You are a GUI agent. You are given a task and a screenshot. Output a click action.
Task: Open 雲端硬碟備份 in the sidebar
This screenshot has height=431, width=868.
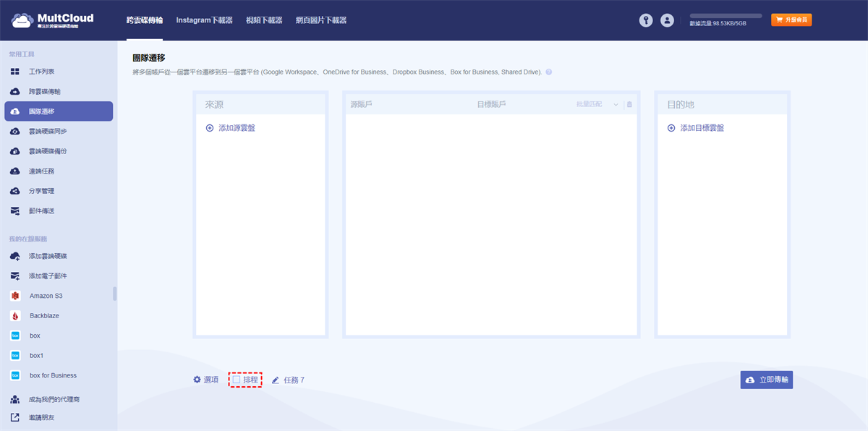[x=59, y=151]
